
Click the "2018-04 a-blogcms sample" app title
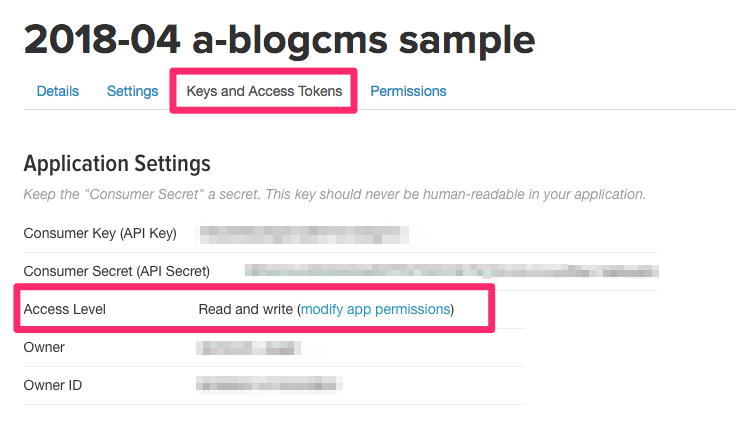click(279, 39)
